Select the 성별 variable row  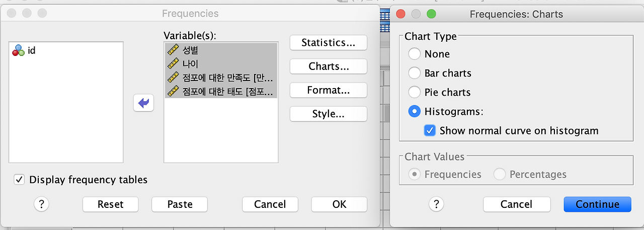click(x=221, y=50)
